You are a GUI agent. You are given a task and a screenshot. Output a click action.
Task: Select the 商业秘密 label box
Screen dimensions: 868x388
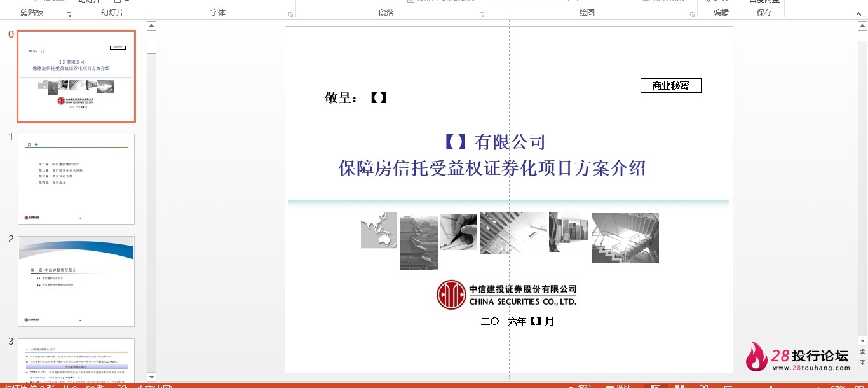click(x=670, y=85)
